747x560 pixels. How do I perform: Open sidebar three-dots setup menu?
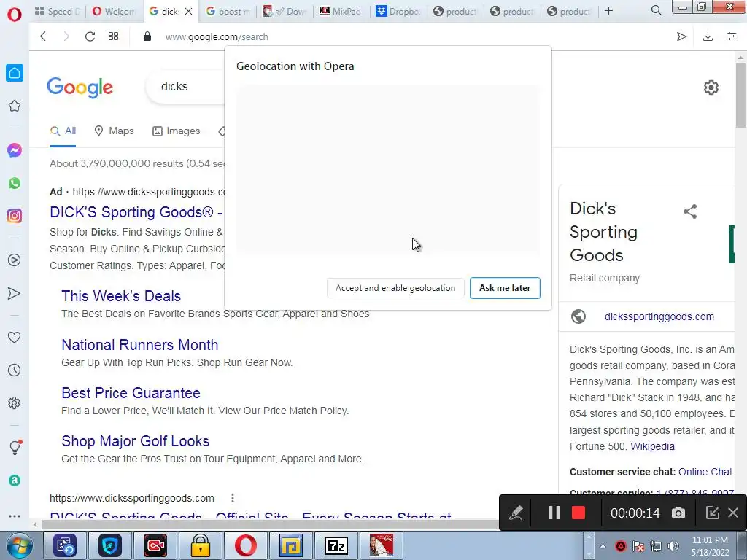click(15, 516)
